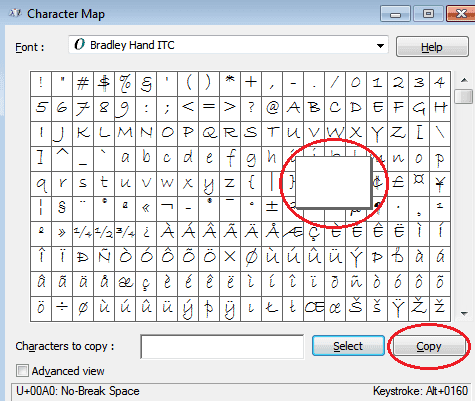Select the Ÿ capital diaeresis character
Screen dimensions: 475x401
tap(398, 308)
